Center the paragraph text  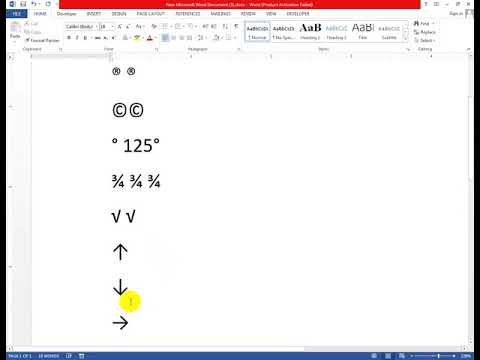173,38
